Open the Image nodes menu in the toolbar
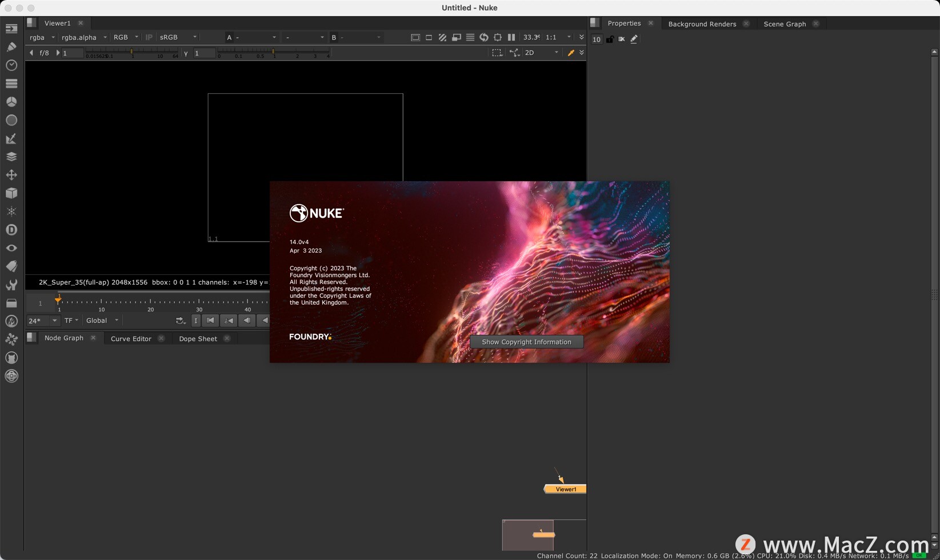Image resolution: width=940 pixels, height=560 pixels. tap(11, 29)
